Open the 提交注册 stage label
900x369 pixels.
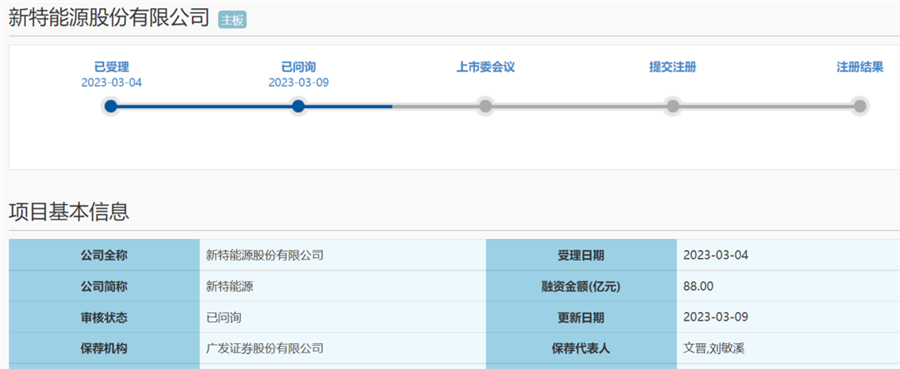pyautogui.click(x=673, y=67)
